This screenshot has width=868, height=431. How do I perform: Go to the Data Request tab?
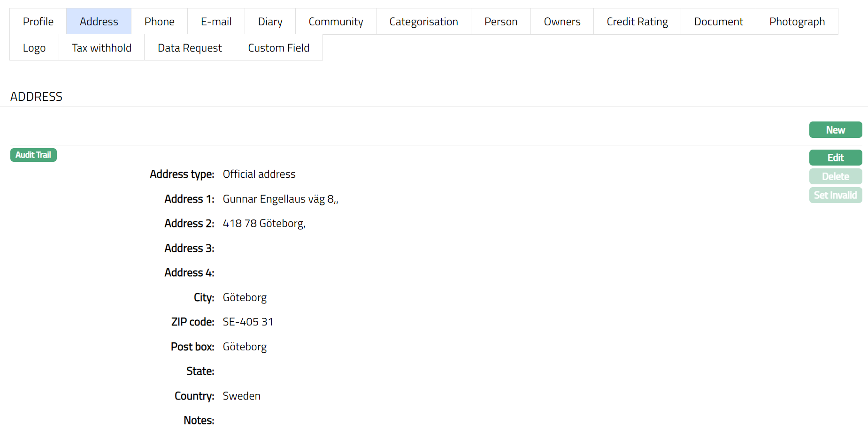(x=190, y=48)
